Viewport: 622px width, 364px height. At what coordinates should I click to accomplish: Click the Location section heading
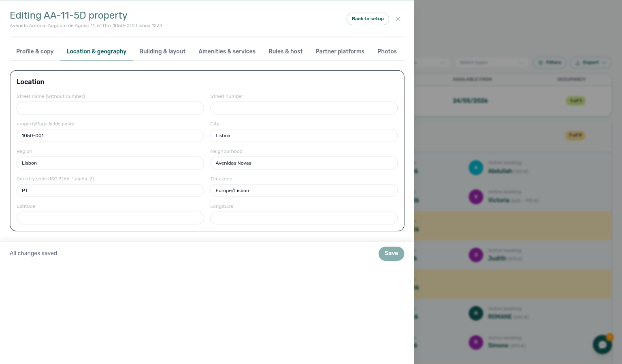click(x=30, y=82)
